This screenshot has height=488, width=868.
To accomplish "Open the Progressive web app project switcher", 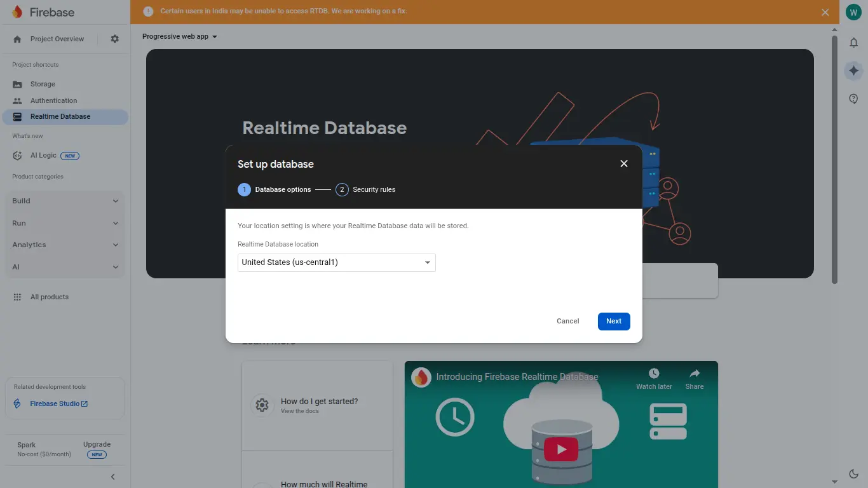I will tap(179, 36).
